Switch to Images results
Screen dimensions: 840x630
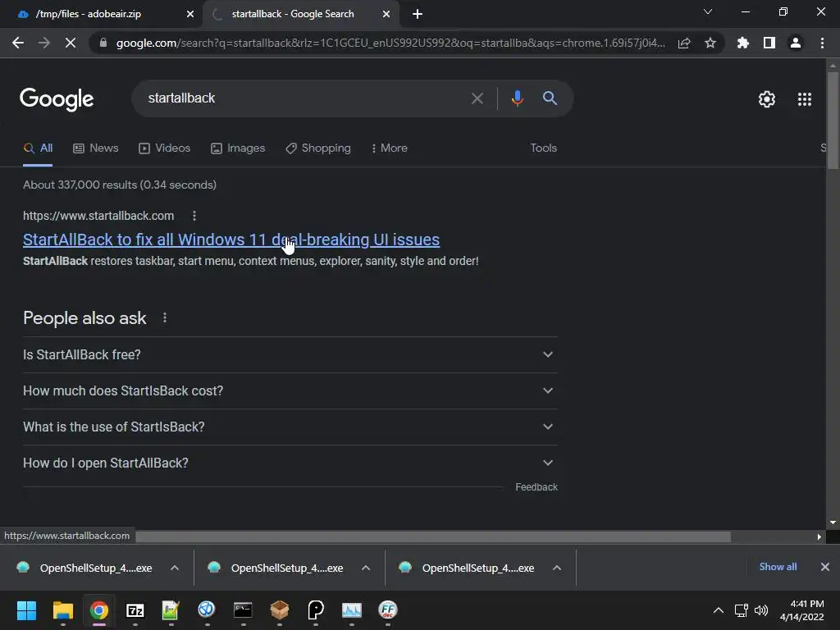click(x=238, y=148)
